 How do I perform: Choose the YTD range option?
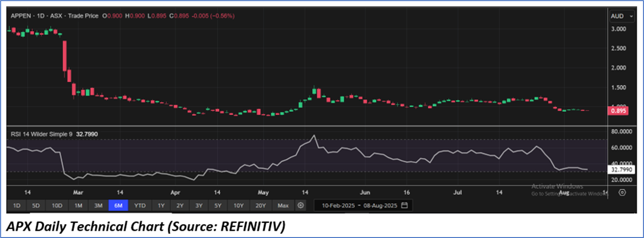(x=140, y=205)
